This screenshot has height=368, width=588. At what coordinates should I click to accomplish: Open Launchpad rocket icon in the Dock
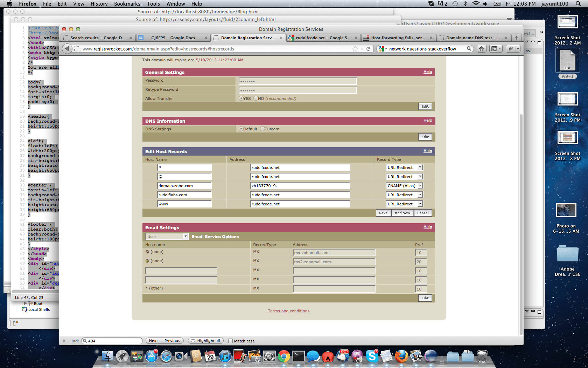[x=122, y=356]
